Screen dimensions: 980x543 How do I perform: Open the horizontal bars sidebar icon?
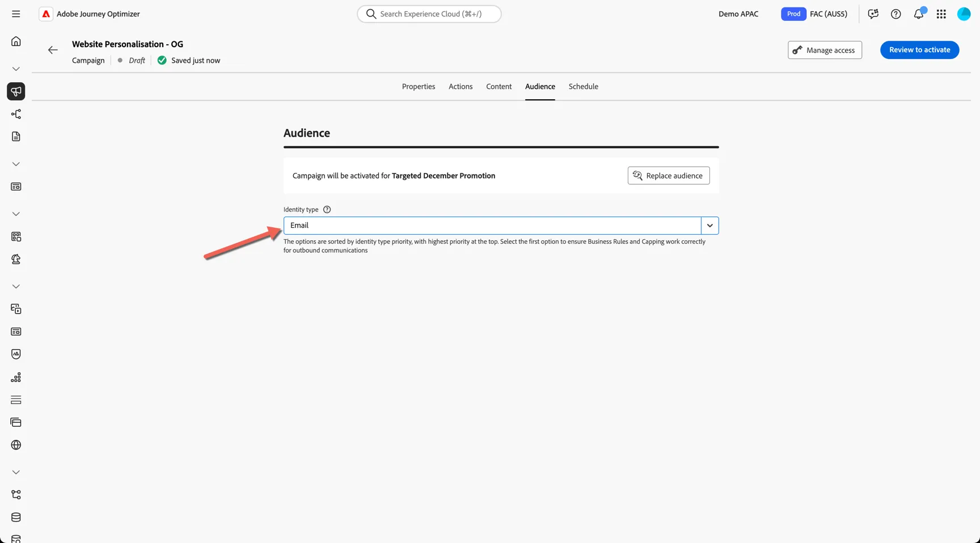(x=16, y=400)
